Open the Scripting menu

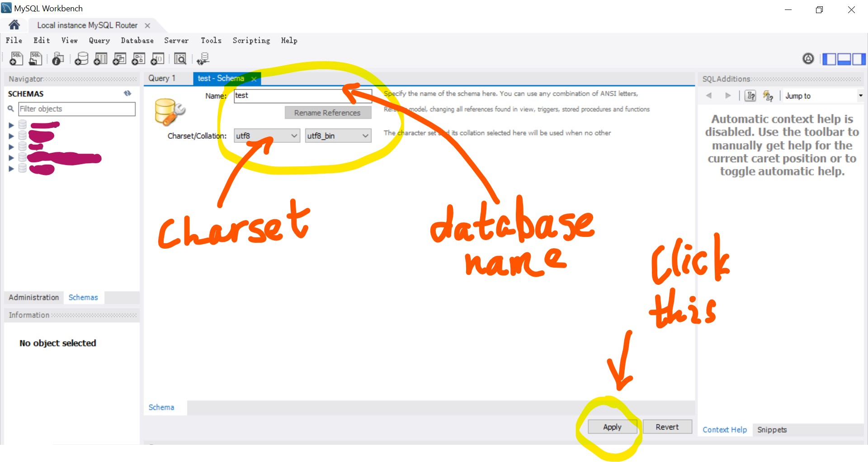click(x=251, y=40)
